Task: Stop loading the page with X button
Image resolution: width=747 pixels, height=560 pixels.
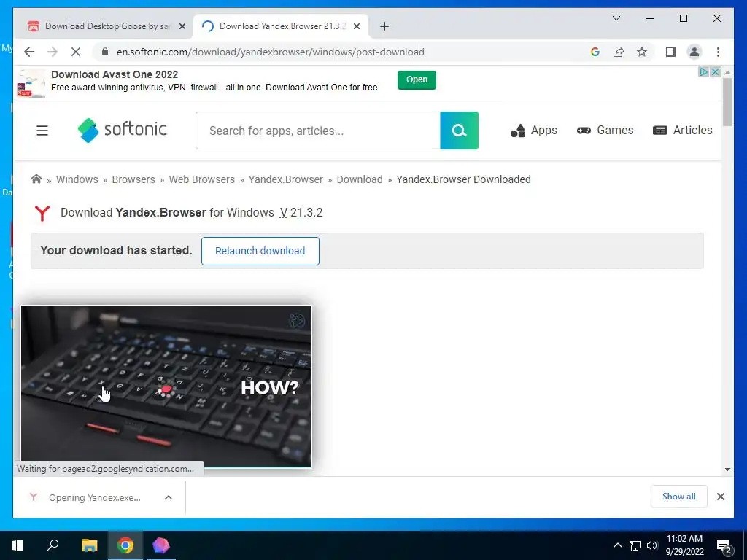Action: [x=76, y=52]
